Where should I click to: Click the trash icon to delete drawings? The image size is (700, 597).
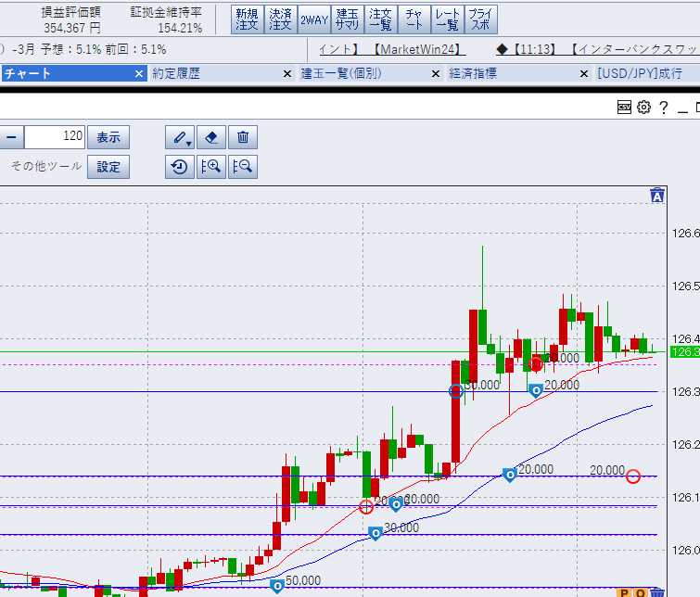[x=243, y=137]
